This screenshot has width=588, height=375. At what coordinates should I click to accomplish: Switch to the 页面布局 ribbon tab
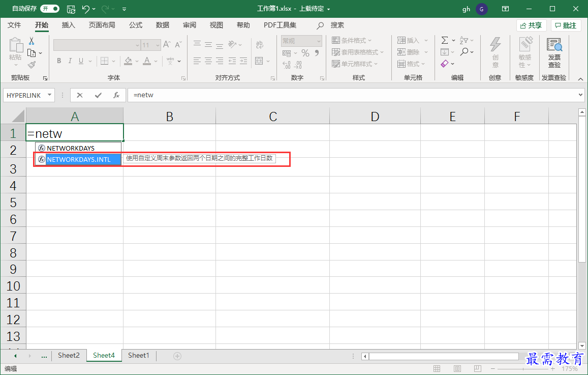pyautogui.click(x=102, y=25)
